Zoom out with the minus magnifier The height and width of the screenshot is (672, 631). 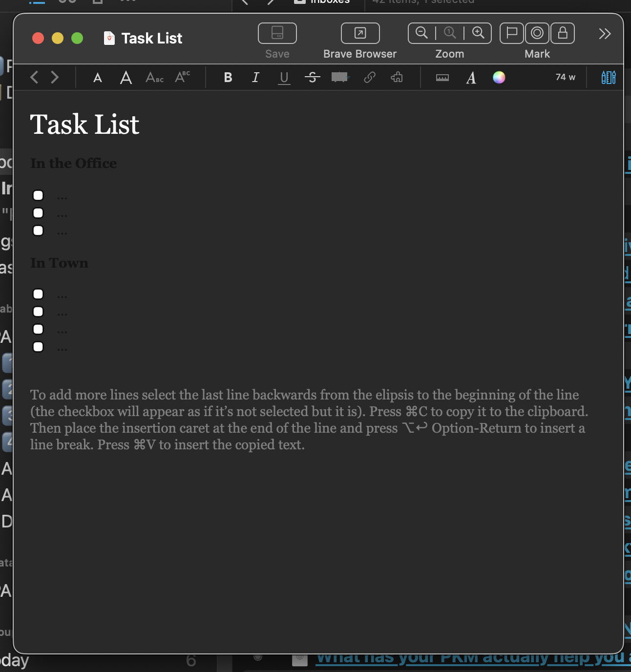coord(421,33)
